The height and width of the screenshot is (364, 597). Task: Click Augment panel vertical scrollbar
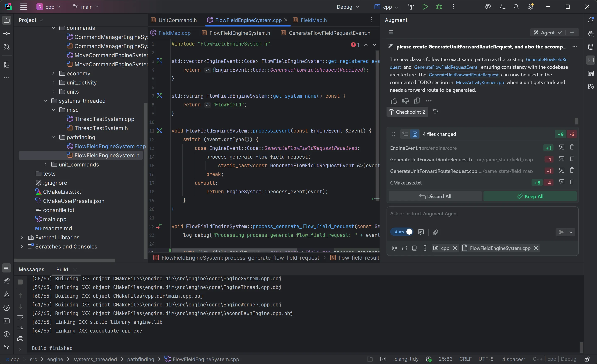pos(576,121)
